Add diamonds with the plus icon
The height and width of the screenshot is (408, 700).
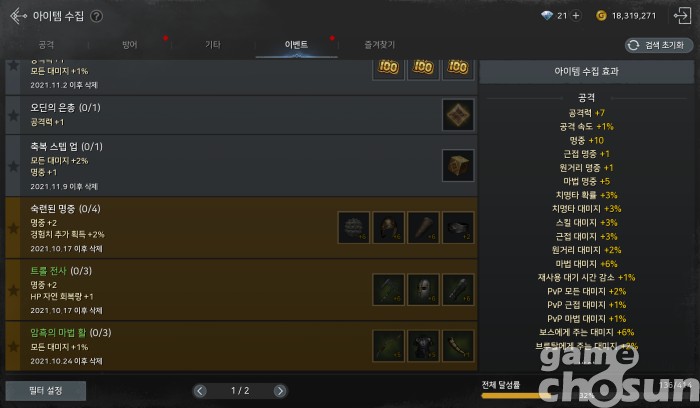point(576,16)
